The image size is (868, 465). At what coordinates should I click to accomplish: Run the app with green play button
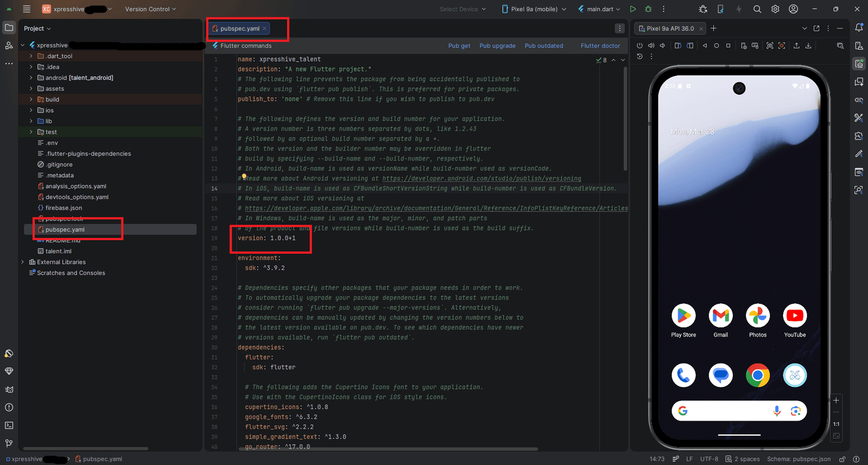click(633, 9)
